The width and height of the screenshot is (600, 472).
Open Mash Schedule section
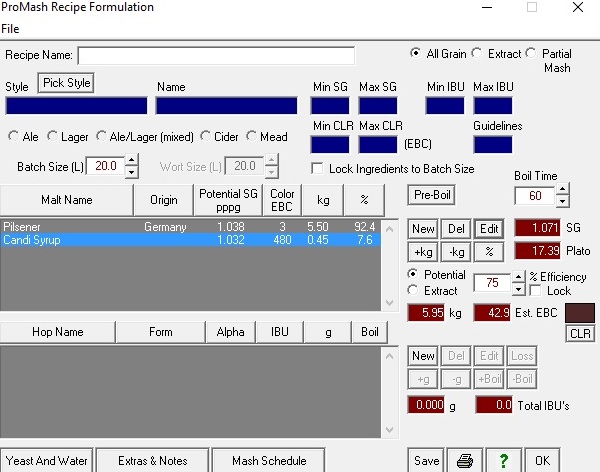(269, 461)
